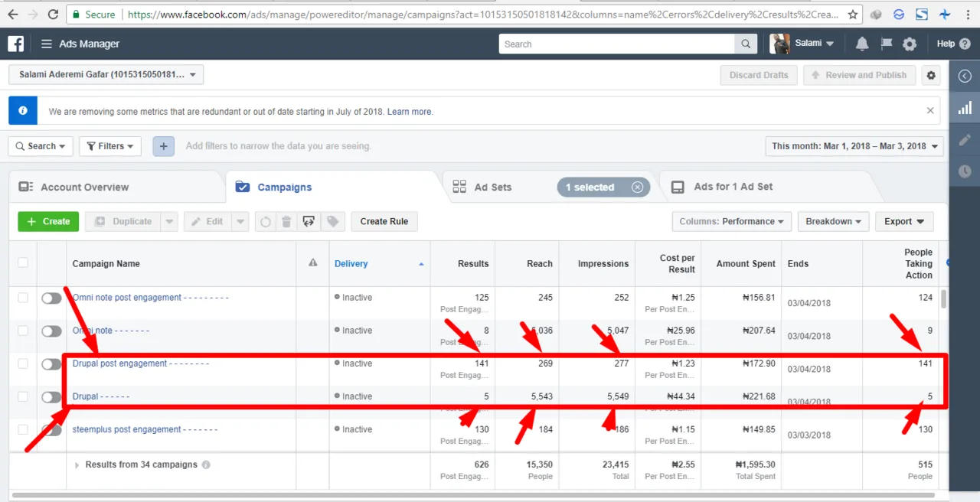980x502 pixels.
Task: Toggle on the Drupal campaign
Action: [51, 396]
